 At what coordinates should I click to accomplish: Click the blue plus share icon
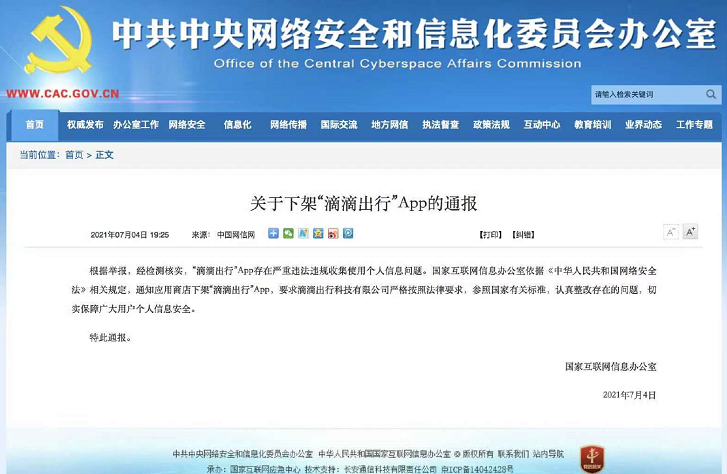[273, 233]
